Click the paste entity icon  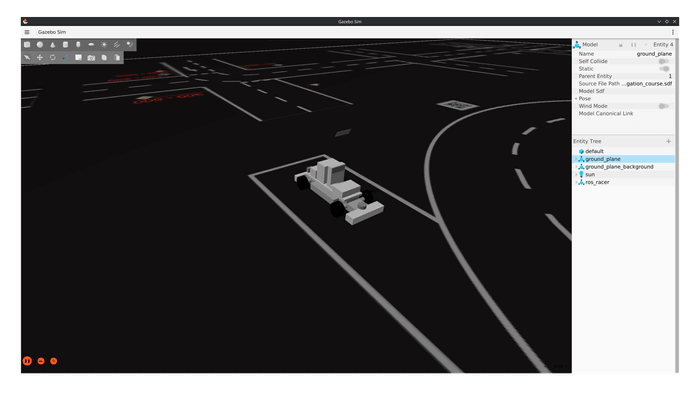click(117, 58)
